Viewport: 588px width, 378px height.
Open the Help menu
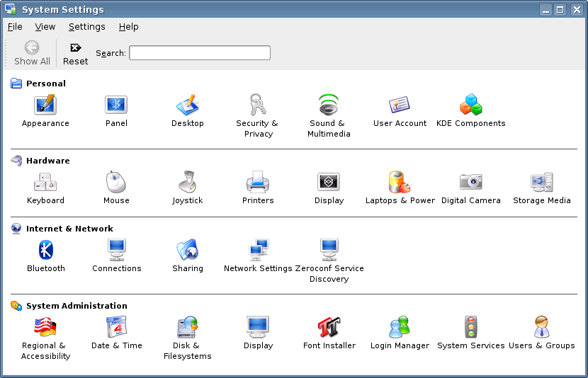[128, 27]
